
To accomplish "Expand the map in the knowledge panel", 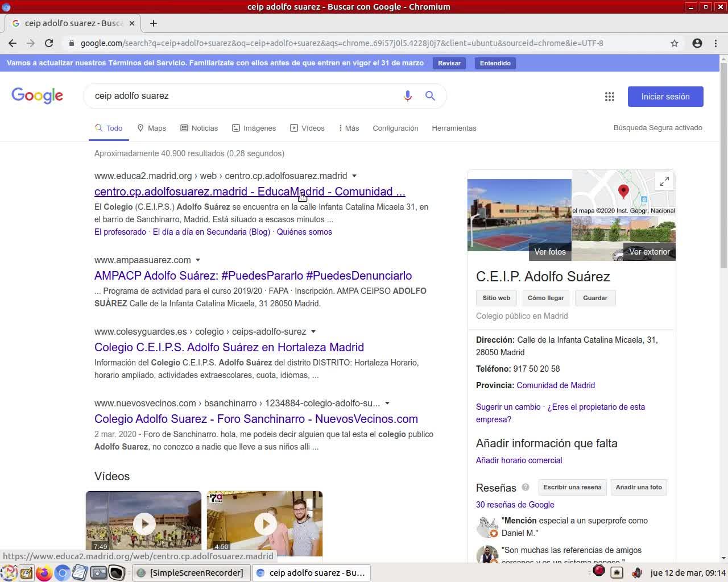I will click(x=664, y=181).
